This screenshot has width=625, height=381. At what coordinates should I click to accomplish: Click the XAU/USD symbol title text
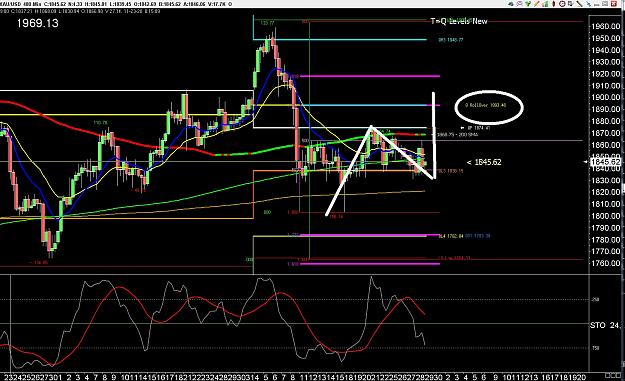click(10, 4)
